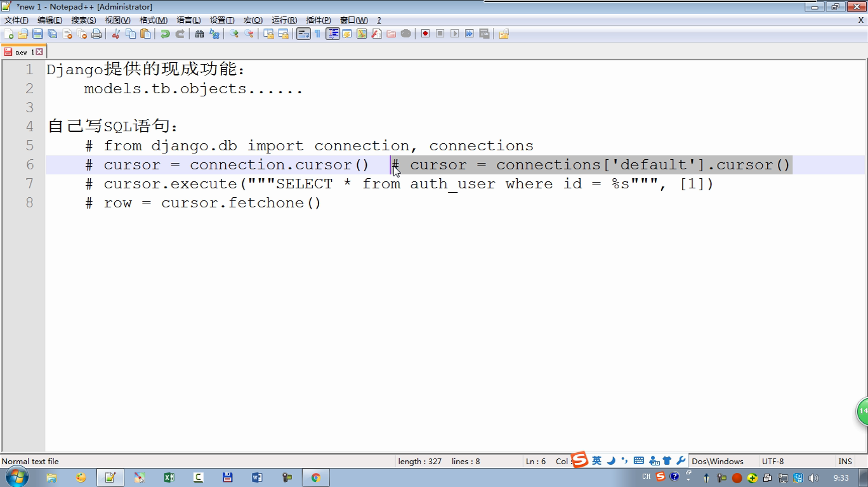
Task: Open Excel from the taskbar
Action: pyautogui.click(x=169, y=477)
